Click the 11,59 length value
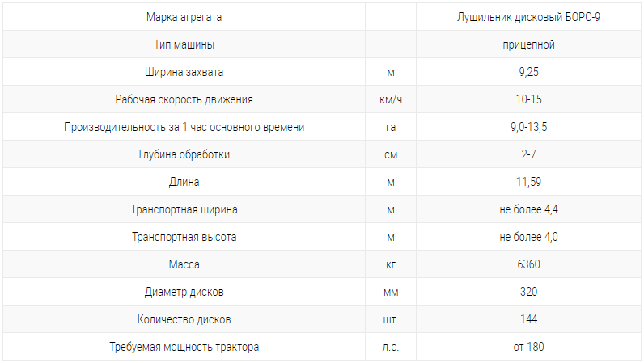This screenshot has height=363, width=644. pos(529,182)
